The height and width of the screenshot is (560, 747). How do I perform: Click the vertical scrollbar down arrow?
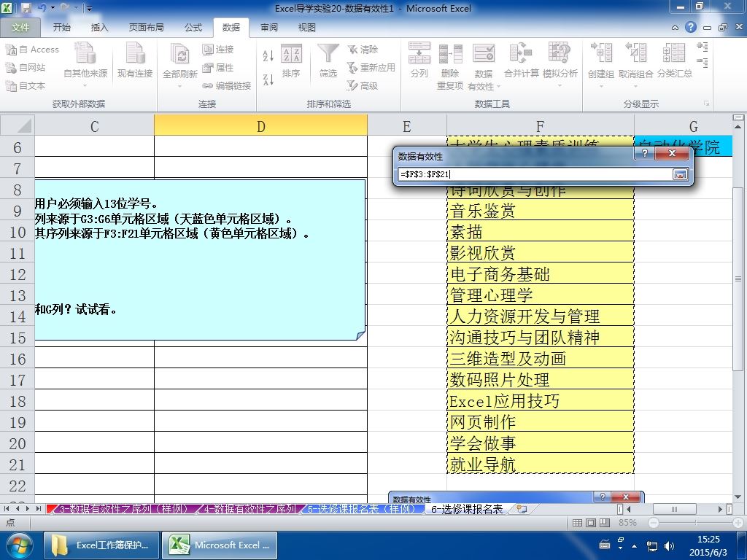tap(738, 497)
